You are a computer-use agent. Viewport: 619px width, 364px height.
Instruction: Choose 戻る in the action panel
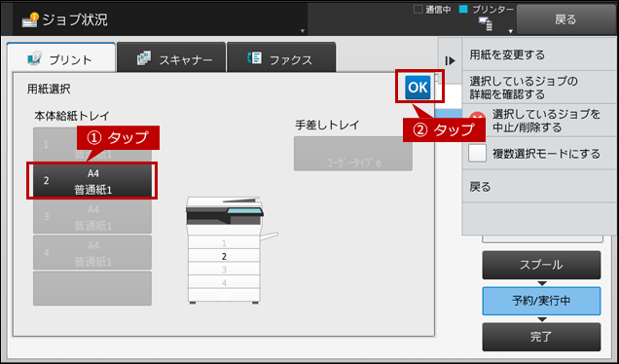pos(539,186)
